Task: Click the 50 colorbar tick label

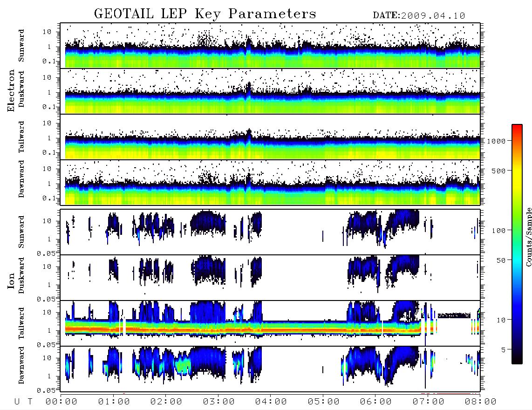Action: (x=501, y=260)
